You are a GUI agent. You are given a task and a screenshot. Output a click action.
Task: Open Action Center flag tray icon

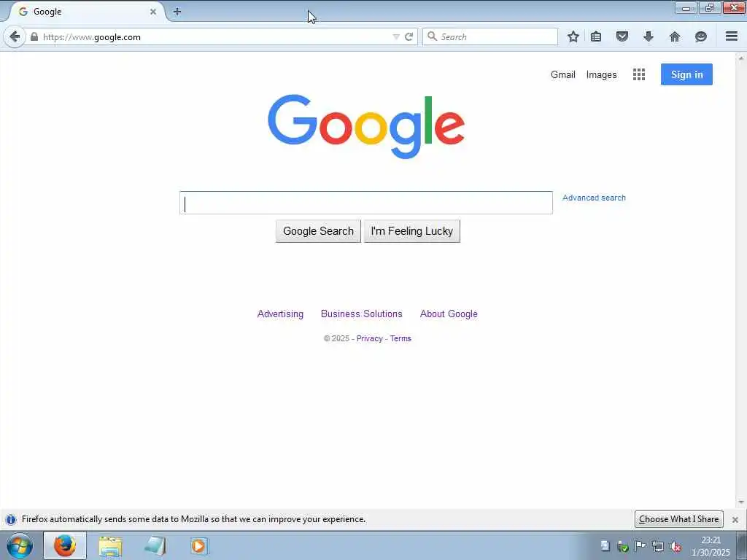click(x=640, y=546)
